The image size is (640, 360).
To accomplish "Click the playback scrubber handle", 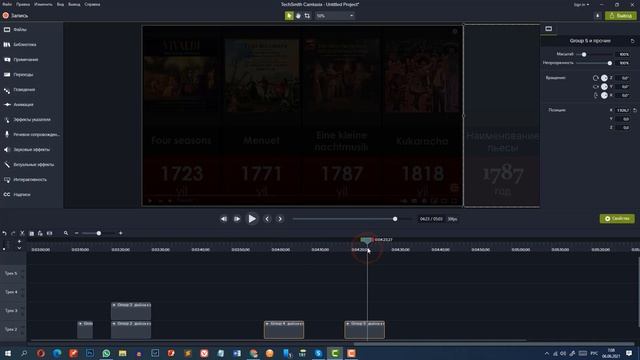I will pos(395,219).
